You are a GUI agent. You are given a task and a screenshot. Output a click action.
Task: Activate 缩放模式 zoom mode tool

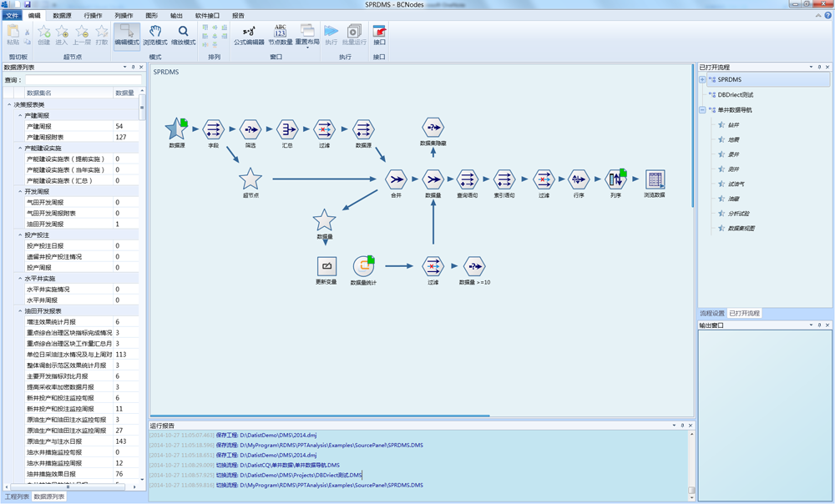183,35
